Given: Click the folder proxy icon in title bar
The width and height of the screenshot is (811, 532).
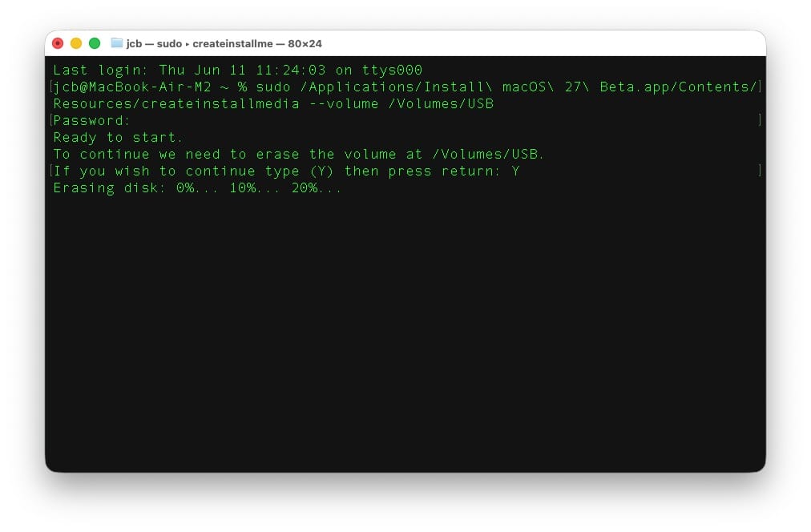Looking at the screenshot, I should (x=117, y=43).
